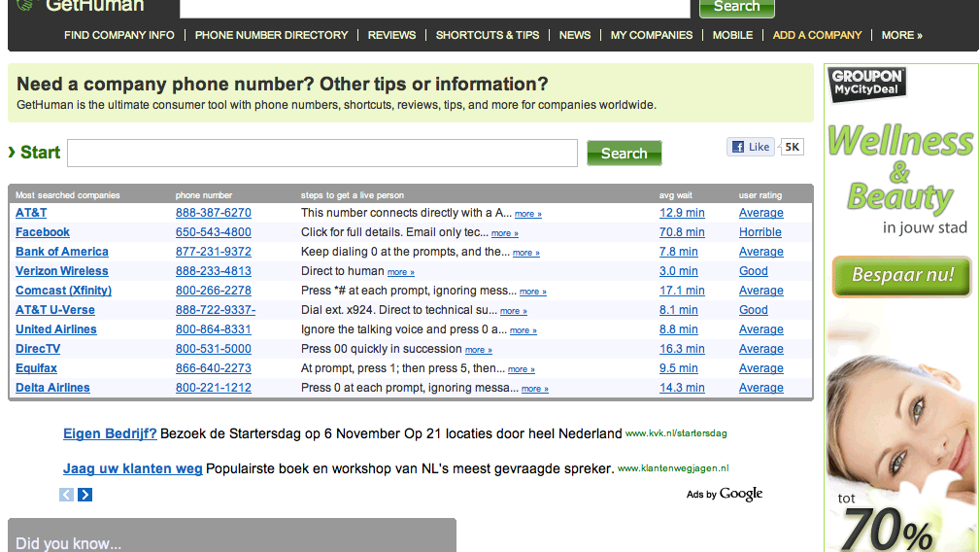Screen dimensions: 980x552
Task: Click phone number 800-221-1212
Action: click(x=213, y=387)
